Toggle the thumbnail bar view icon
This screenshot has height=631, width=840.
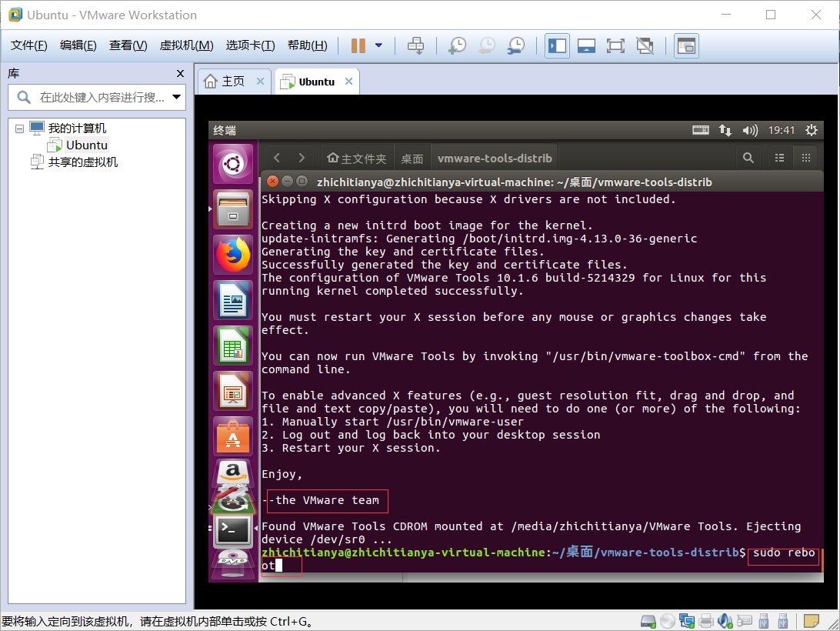587,45
